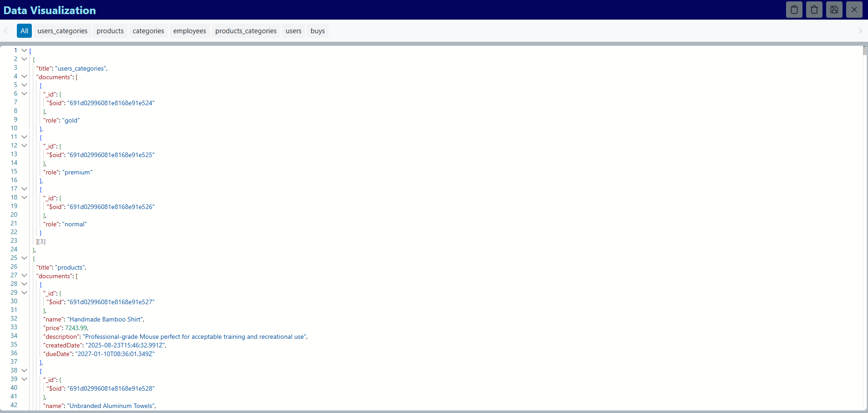Collapse the _id fold at line 12
Screen dimensions: 868x413
pyautogui.click(x=25, y=146)
